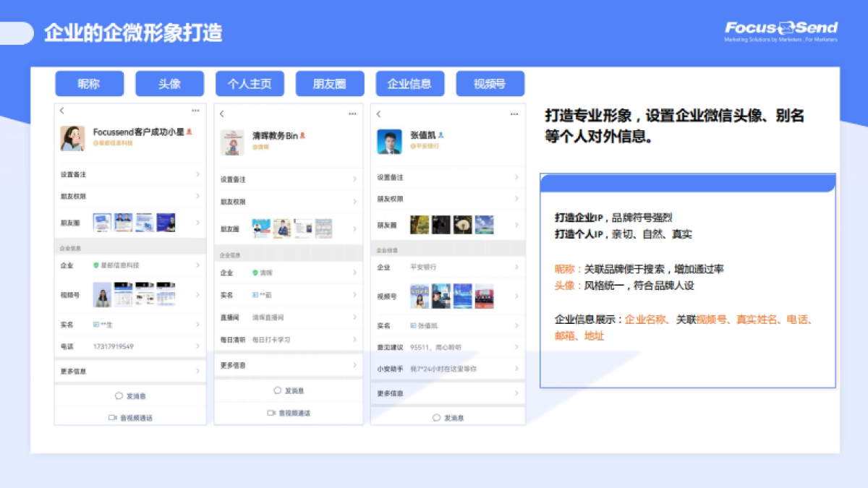Select the 昵称 tab
Image resolution: width=868 pixels, height=488 pixels.
pyautogui.click(x=89, y=82)
